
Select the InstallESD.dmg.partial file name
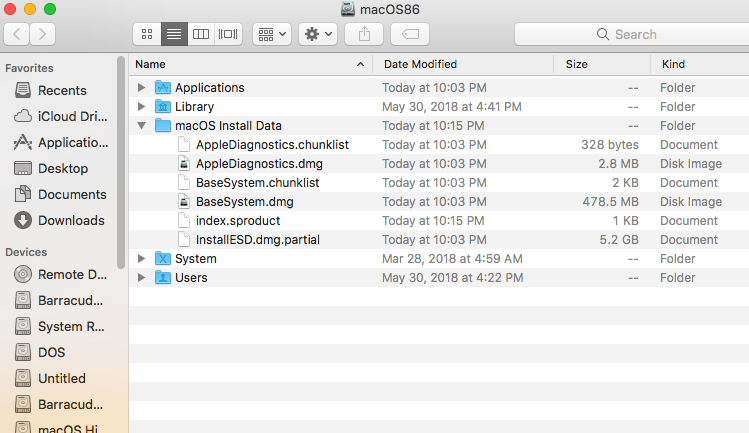[258, 240]
